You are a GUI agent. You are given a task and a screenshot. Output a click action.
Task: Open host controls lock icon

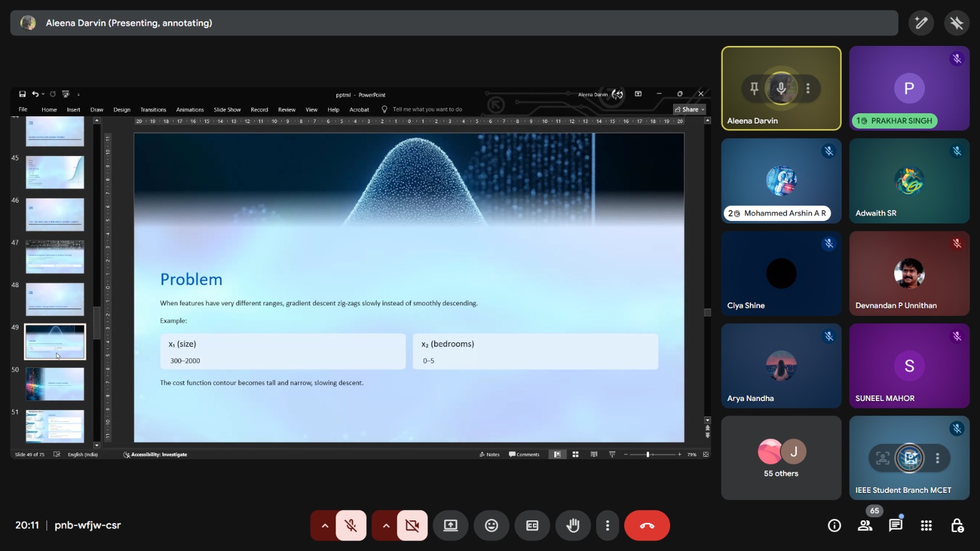[x=957, y=525]
